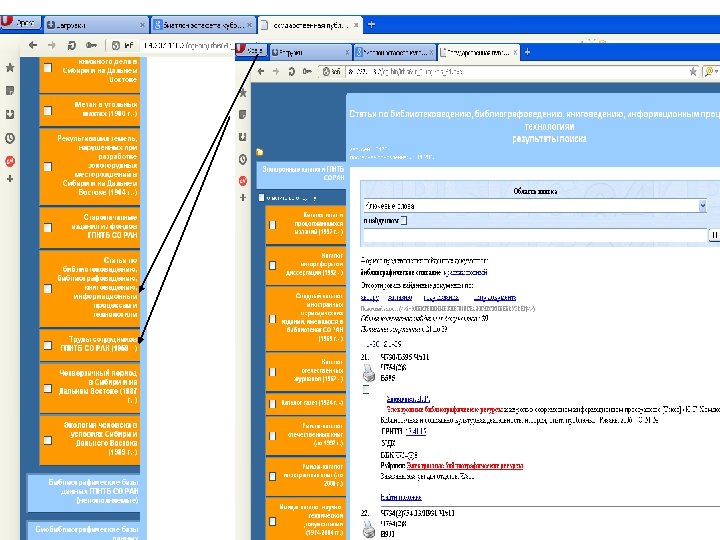This screenshot has height=540, width=720.
Task: Click Forward arrow in front Opera window
Action: point(276,71)
